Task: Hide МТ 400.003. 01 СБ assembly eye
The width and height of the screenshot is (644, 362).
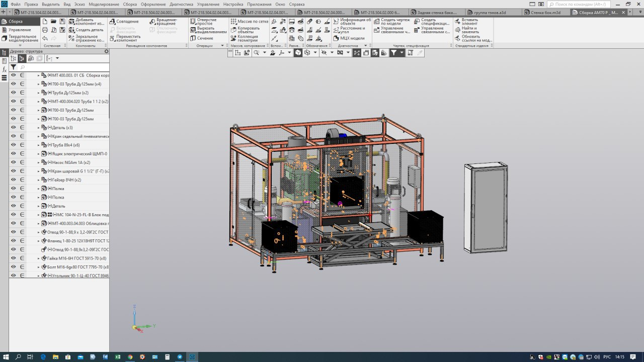Action: pos(14,75)
